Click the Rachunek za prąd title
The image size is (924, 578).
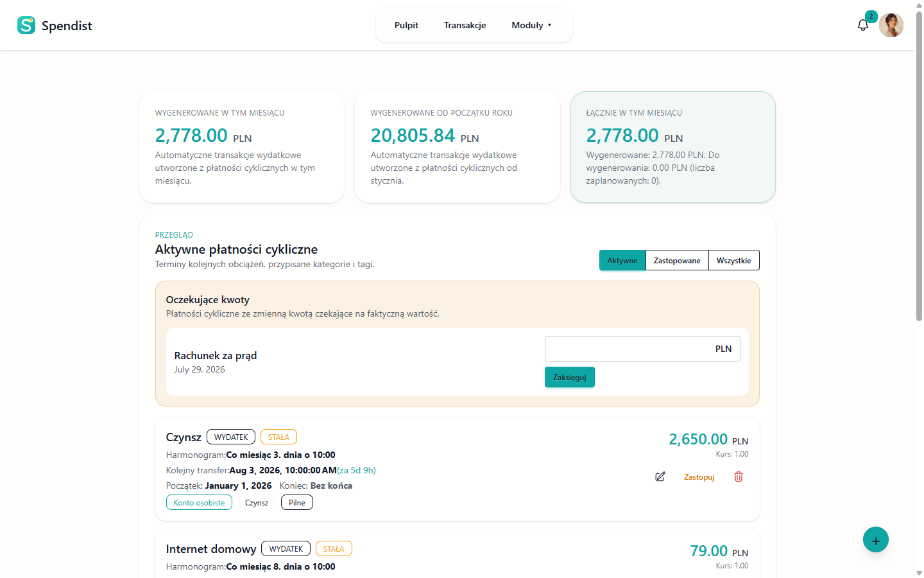[216, 355]
